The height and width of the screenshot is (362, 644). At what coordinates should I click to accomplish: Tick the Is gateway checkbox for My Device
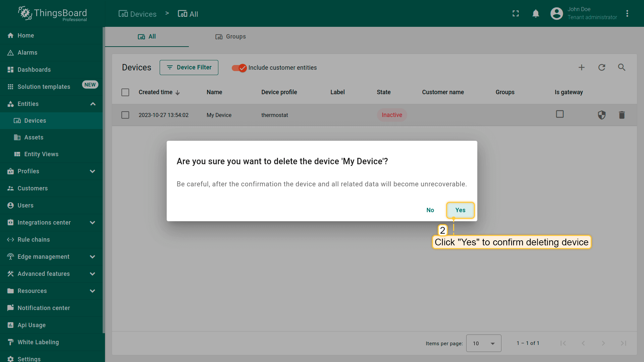(559, 114)
